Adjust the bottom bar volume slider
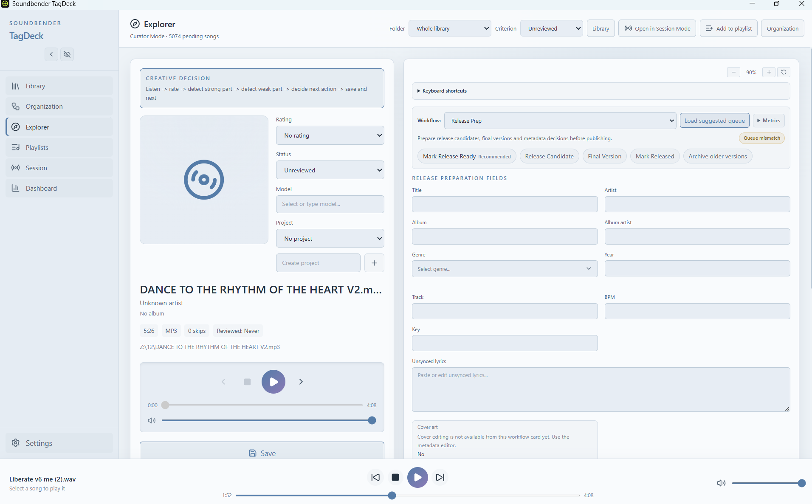The width and height of the screenshot is (812, 504). pos(769,483)
